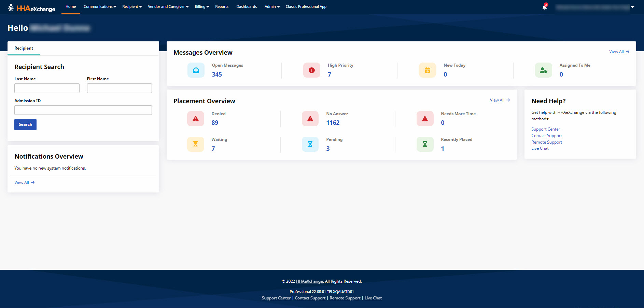Click the Needs More Time count 0
The height and width of the screenshot is (308, 644).
(443, 123)
